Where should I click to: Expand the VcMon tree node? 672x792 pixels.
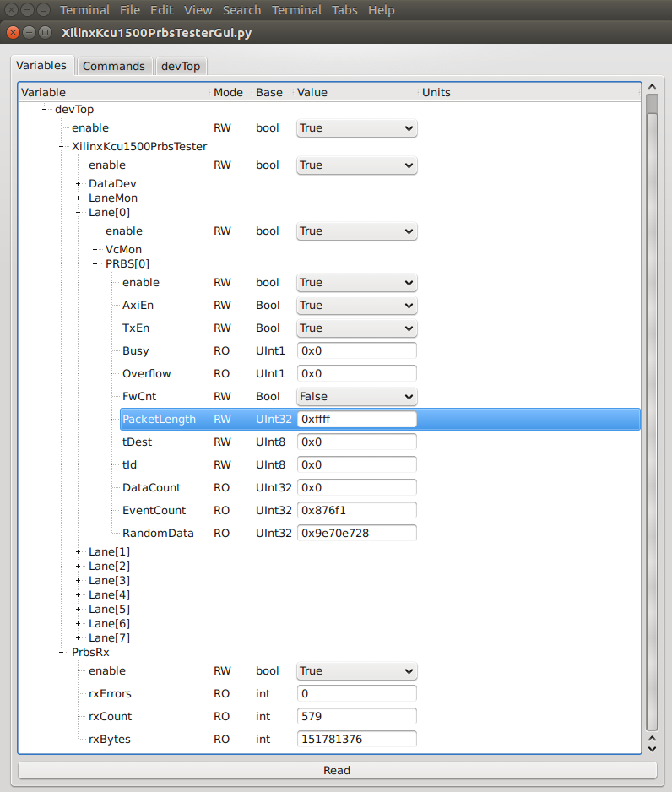[95, 250]
